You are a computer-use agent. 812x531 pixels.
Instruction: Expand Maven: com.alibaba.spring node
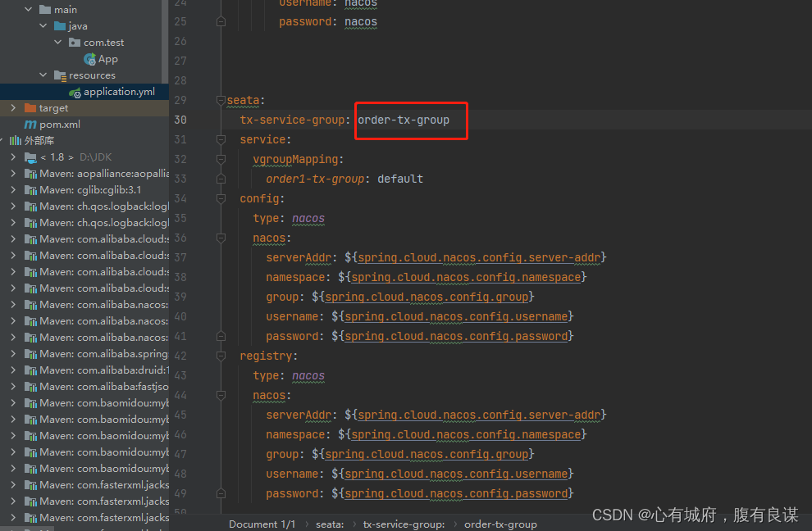pos(13,354)
